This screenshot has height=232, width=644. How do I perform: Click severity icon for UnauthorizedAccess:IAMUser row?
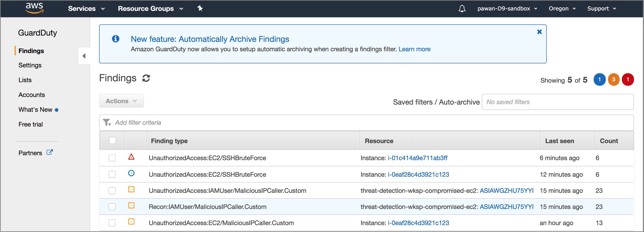[131, 190]
